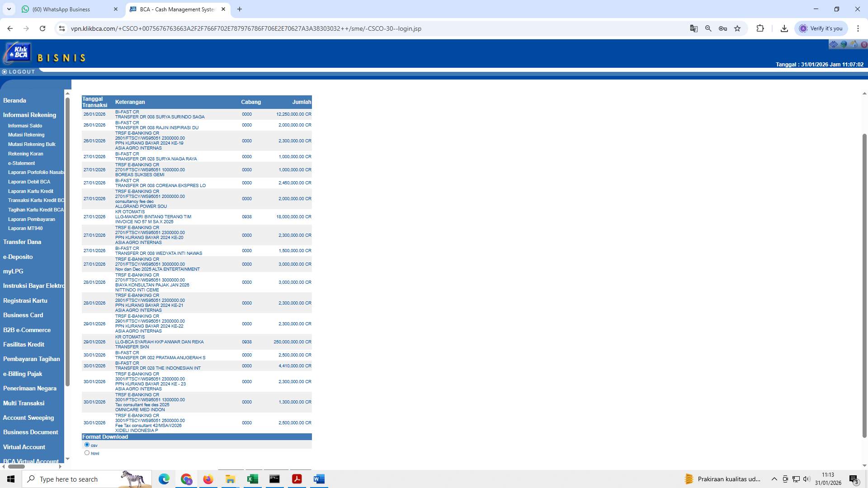Image resolution: width=868 pixels, height=488 pixels.
Task: Select the csv download format
Action: coord(87,445)
